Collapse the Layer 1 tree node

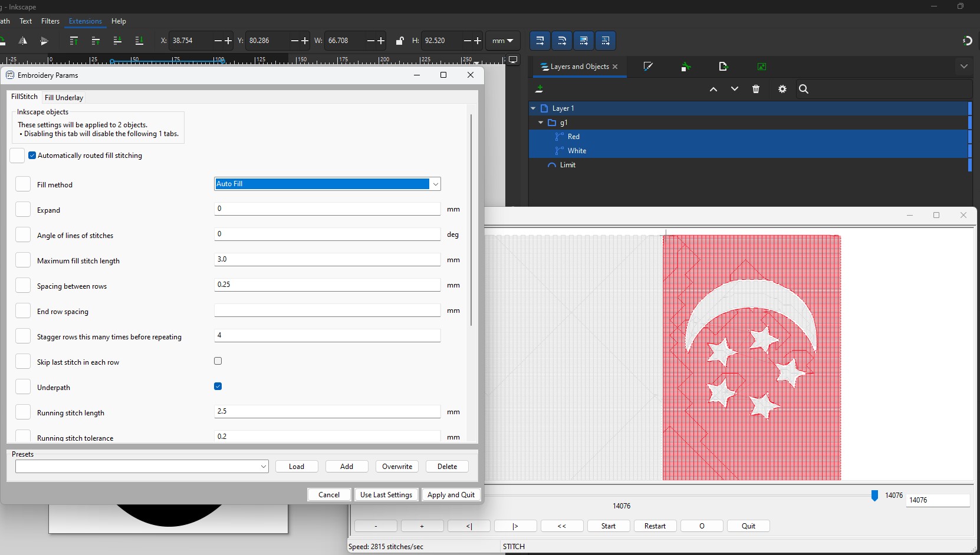click(533, 108)
